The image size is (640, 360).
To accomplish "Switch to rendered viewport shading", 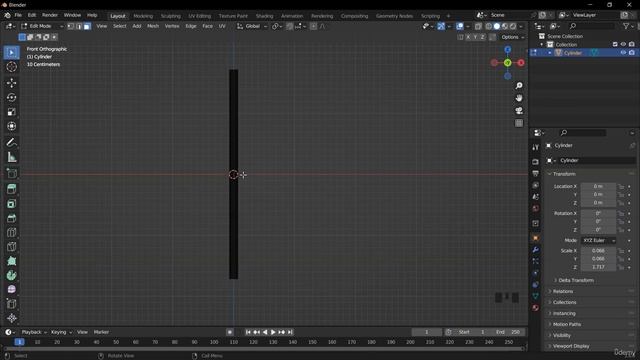I will click(513, 26).
